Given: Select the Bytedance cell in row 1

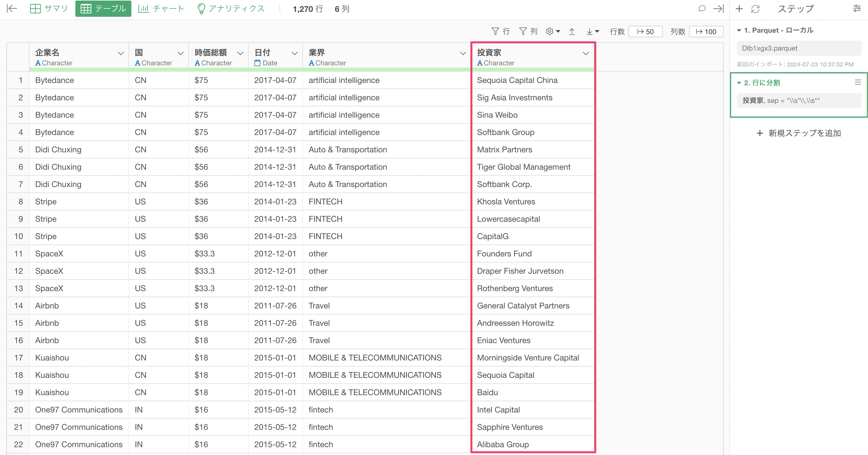Looking at the screenshot, I should point(79,80).
